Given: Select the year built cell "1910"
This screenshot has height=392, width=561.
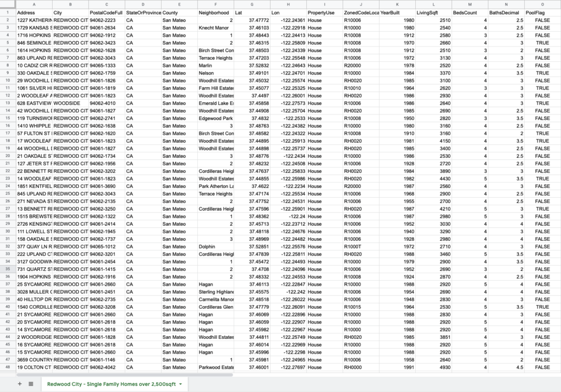Looking at the screenshot, I should (397, 134).
